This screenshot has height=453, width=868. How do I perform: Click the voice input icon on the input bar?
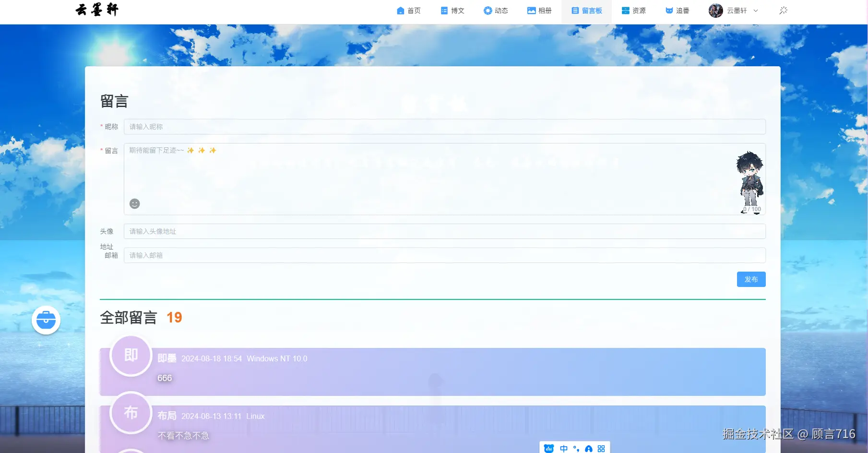(x=589, y=449)
